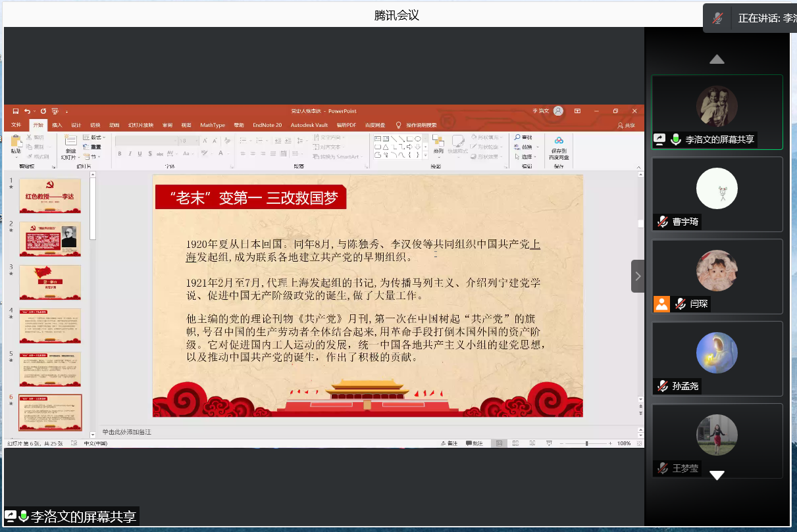Click the Save icon in quick access toolbar
797x532 pixels.
(x=15, y=111)
